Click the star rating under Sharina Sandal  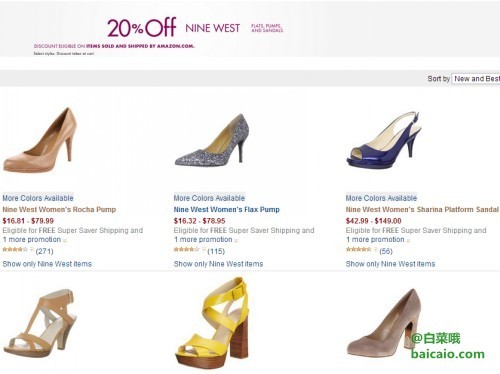tap(359, 249)
